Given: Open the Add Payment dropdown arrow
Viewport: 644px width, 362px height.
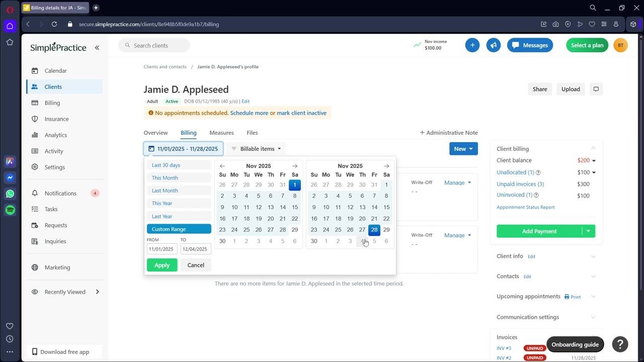Looking at the screenshot, I should pyautogui.click(x=589, y=231).
